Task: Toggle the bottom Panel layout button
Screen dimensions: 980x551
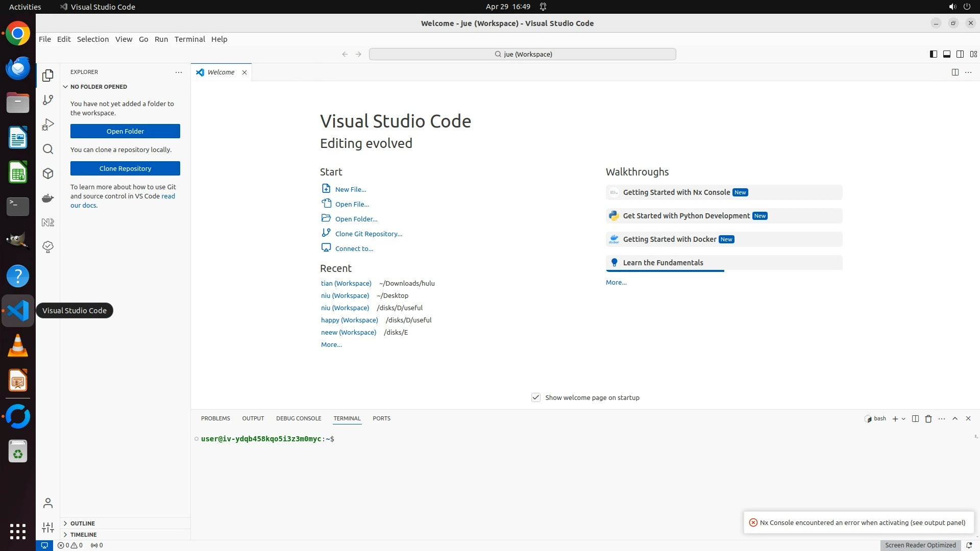Action: point(946,54)
